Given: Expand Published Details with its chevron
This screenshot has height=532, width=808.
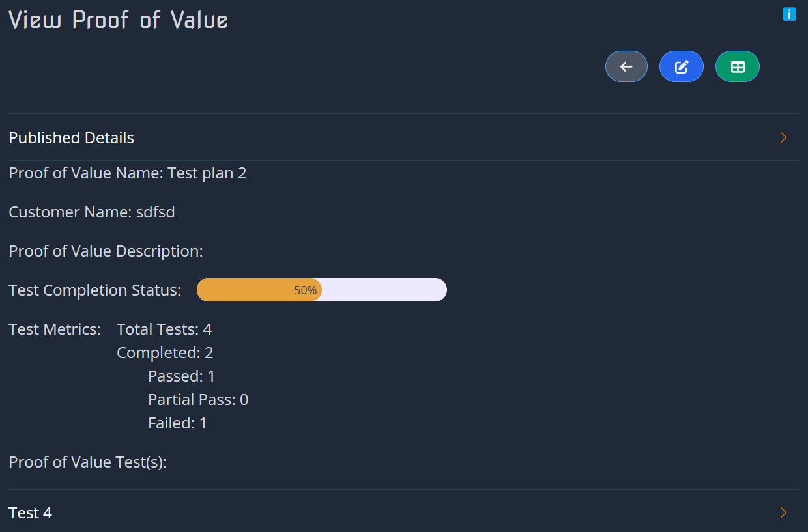Looking at the screenshot, I should pos(783,137).
